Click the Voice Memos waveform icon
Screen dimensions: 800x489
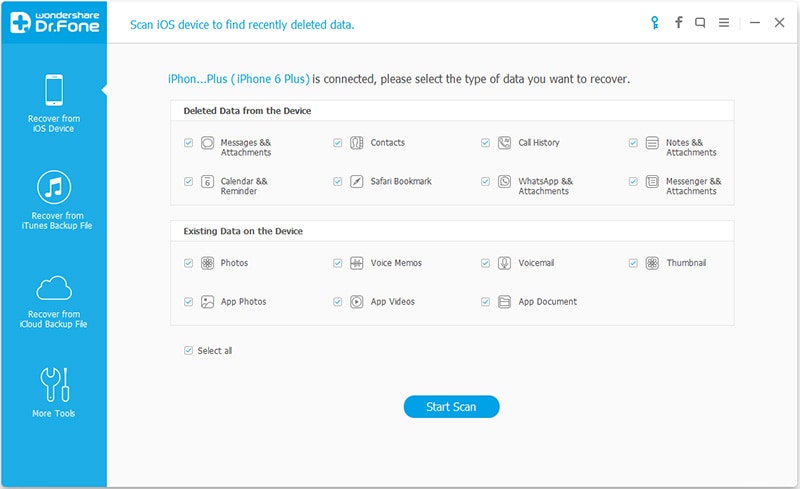pos(356,263)
